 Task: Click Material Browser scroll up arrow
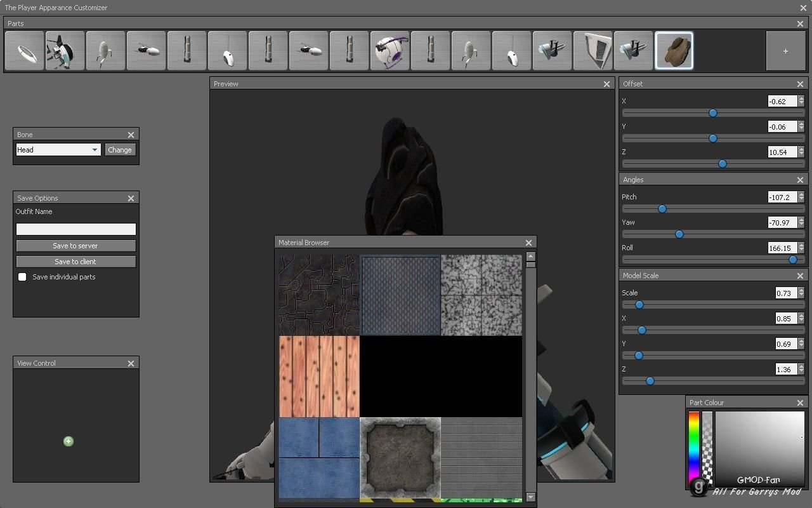531,257
